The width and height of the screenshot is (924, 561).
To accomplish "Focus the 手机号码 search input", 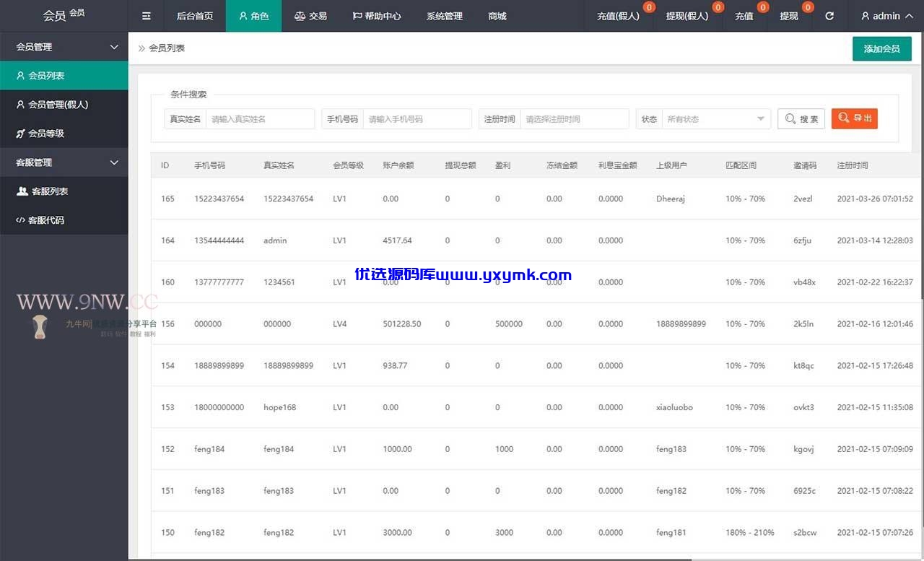I will coord(417,119).
